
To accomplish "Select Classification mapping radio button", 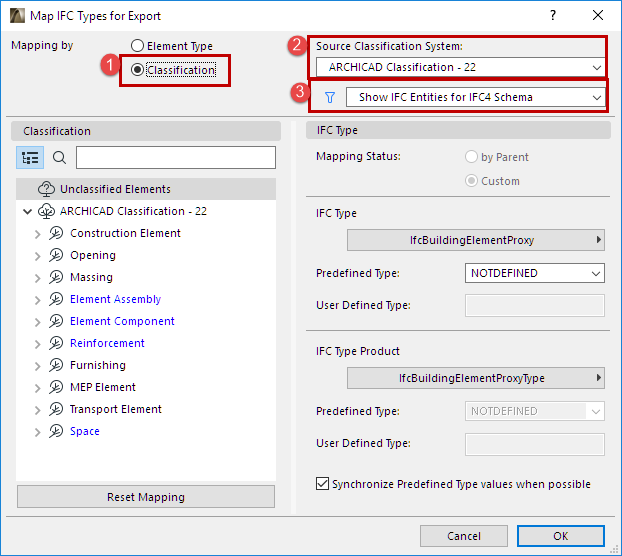I will [137, 70].
